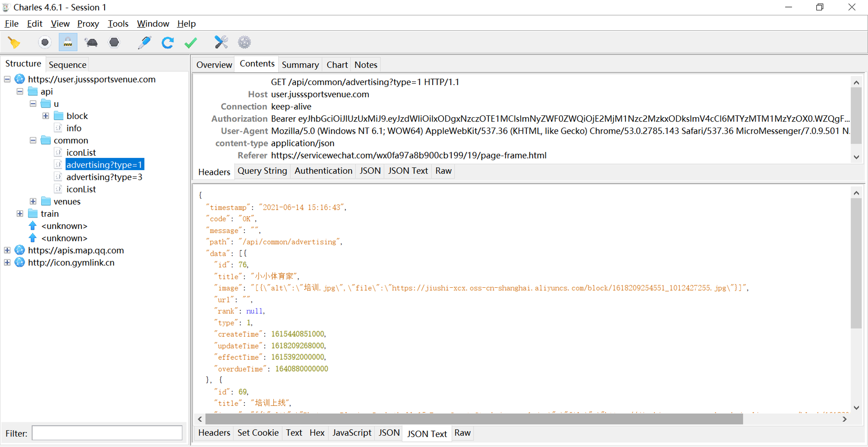
Task: Switch to the Overview tab
Action: pyautogui.click(x=214, y=65)
